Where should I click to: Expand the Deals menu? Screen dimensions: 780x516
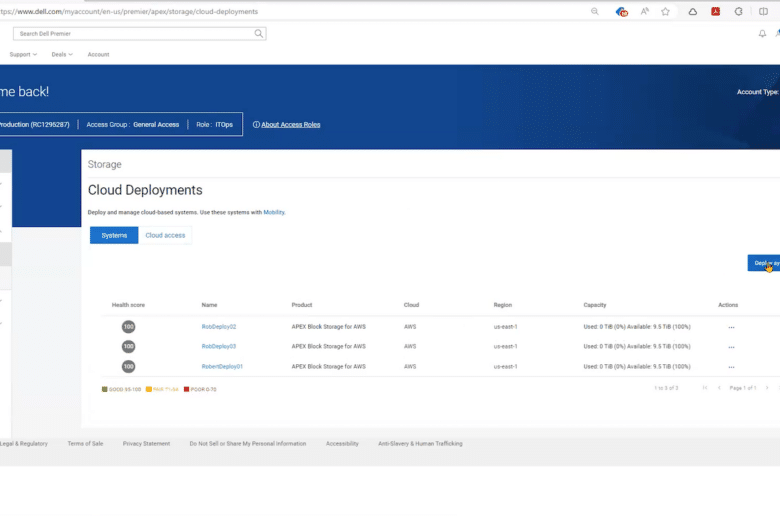pyautogui.click(x=62, y=54)
